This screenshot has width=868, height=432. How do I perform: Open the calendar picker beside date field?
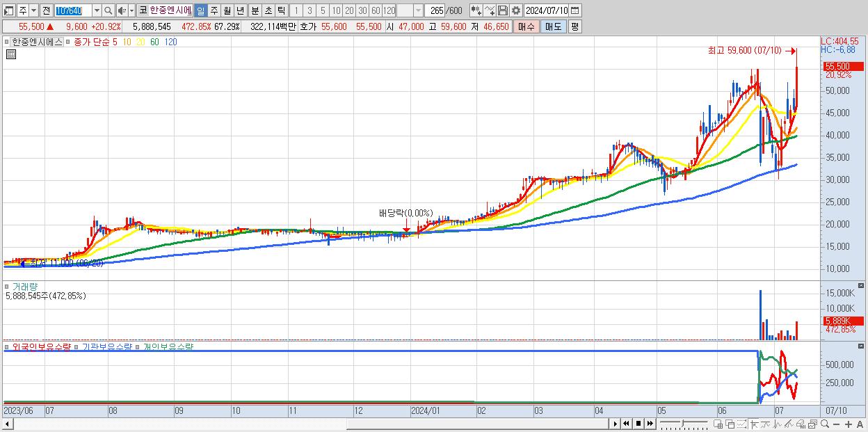[x=575, y=10]
